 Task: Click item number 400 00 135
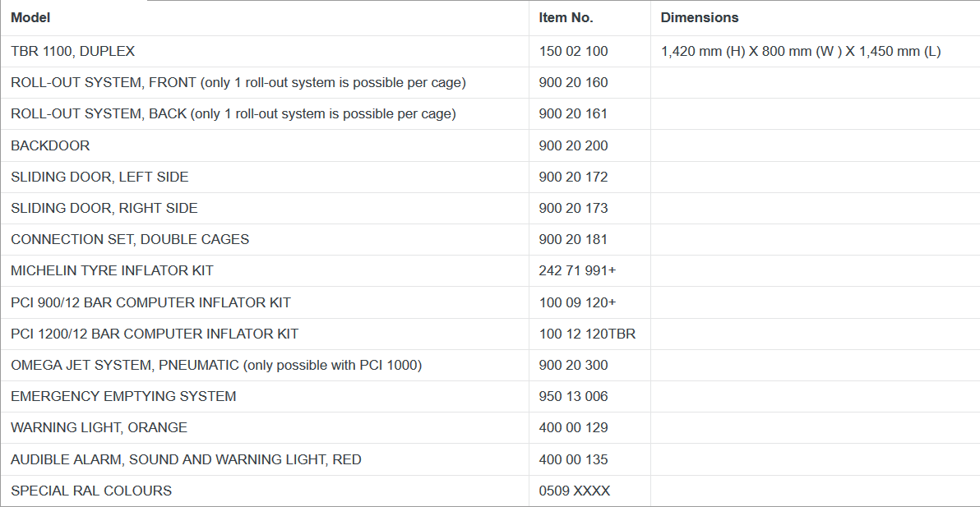coord(573,459)
